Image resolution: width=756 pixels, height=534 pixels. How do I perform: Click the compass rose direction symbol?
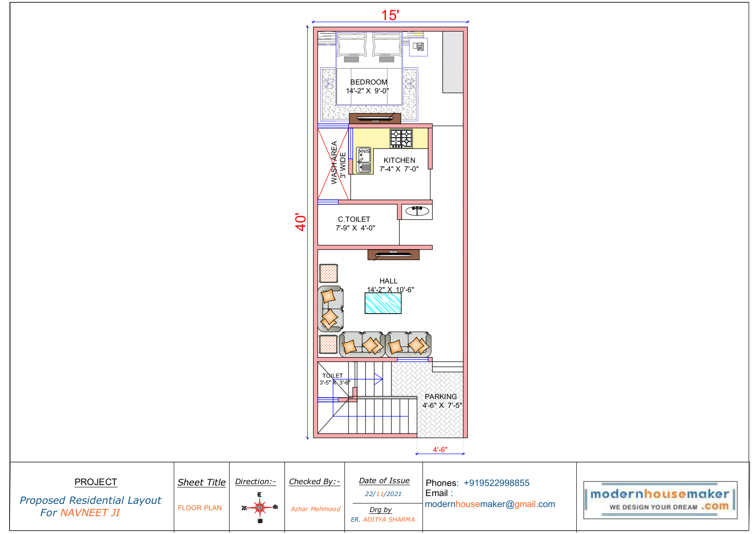tap(260, 507)
